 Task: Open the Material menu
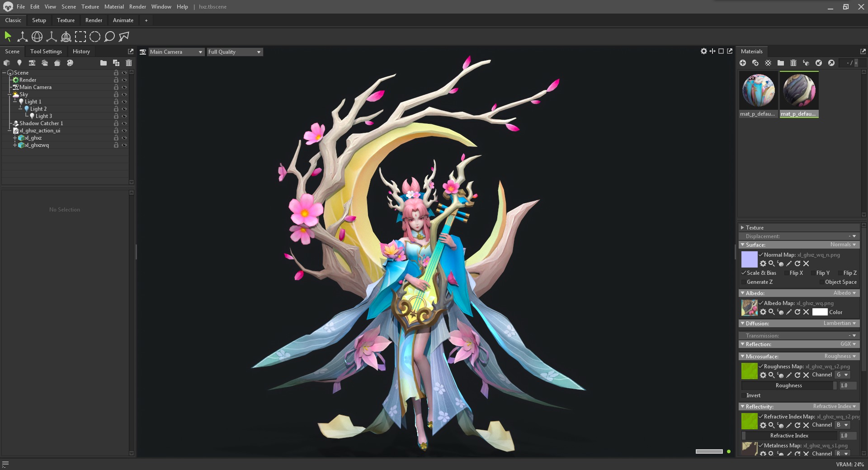point(114,7)
